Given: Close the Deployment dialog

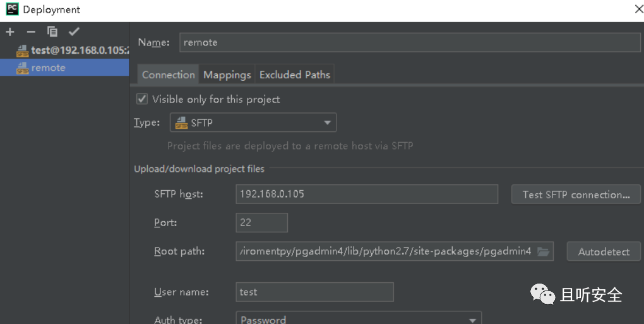Looking at the screenshot, I should 639,9.
